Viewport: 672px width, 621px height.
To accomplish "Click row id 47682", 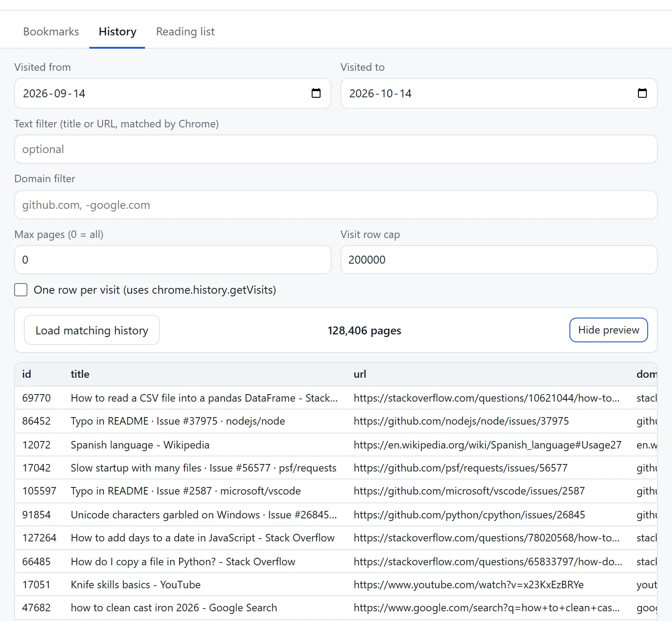I will pyautogui.click(x=36, y=607).
